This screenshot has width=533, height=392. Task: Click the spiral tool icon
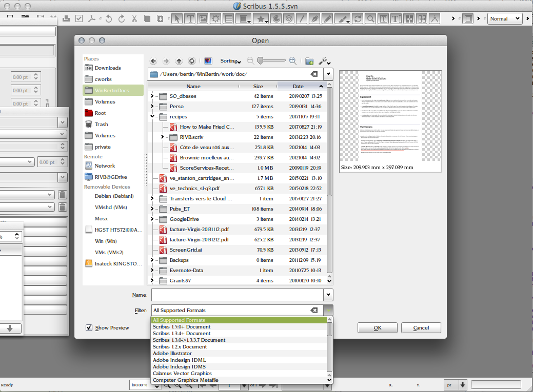click(288, 19)
